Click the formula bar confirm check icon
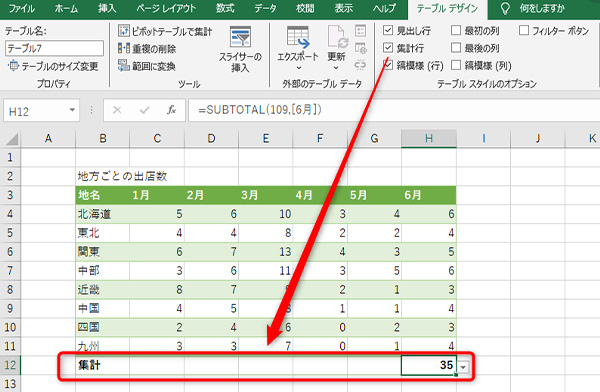The height and width of the screenshot is (392, 600). pyautogui.click(x=145, y=111)
